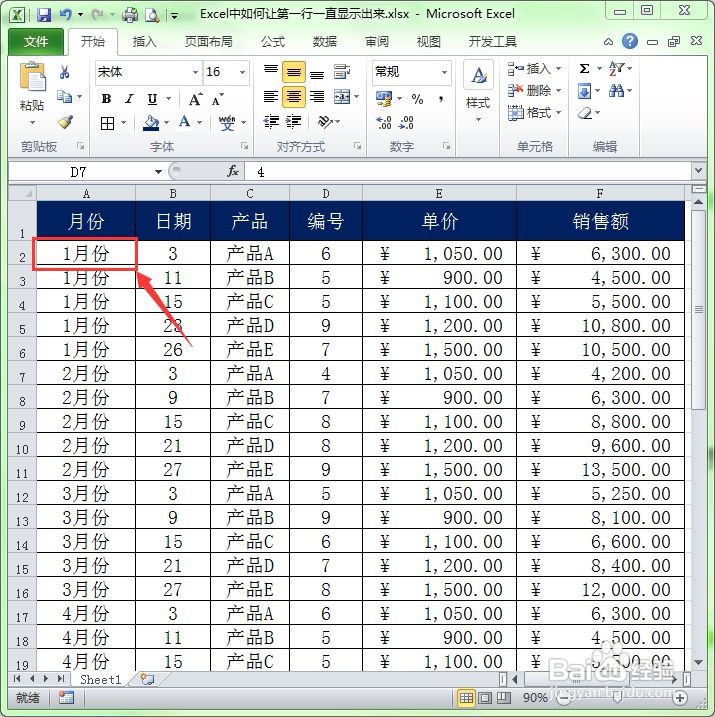This screenshot has width=715, height=717.
Task: Click the Print Preview icon
Action: click(x=152, y=16)
